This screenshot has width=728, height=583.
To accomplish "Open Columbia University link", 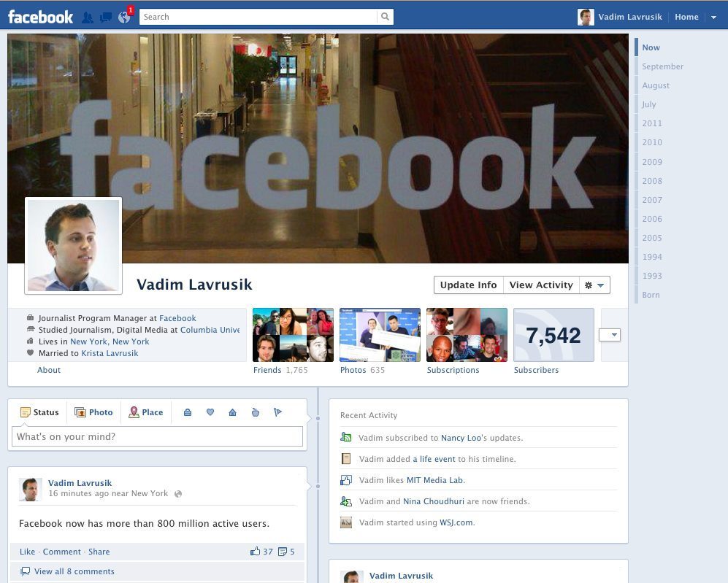I will pos(210,330).
